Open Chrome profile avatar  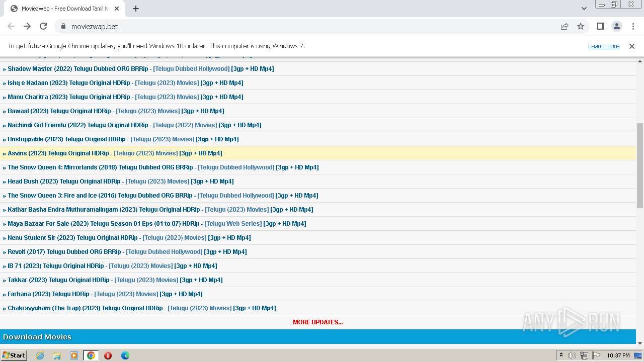point(616,26)
